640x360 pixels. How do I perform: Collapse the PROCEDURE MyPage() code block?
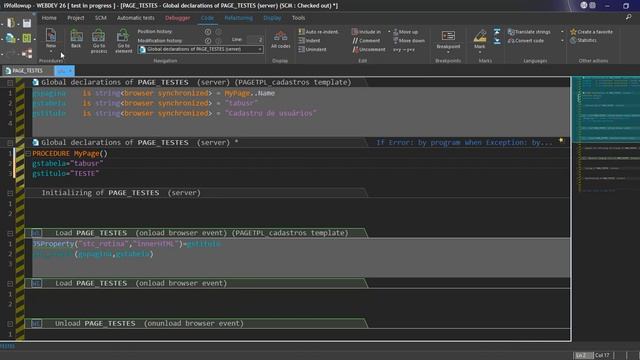coord(28,153)
